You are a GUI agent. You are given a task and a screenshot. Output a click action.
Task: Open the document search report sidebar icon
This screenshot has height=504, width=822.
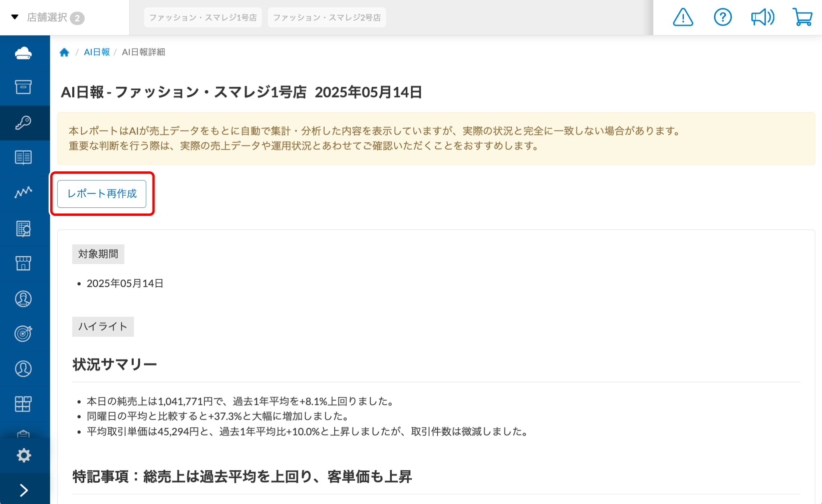[23, 229]
